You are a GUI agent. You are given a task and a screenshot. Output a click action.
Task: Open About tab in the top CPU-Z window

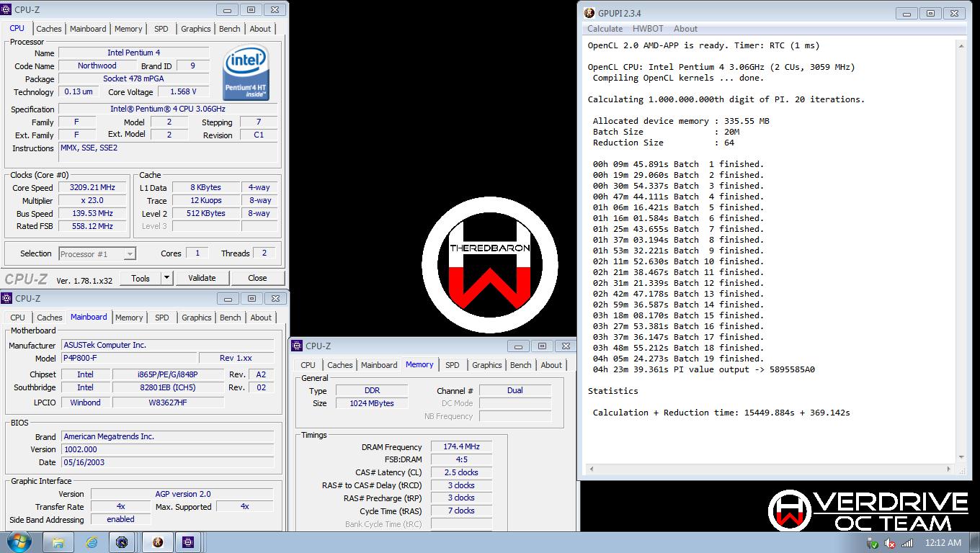point(260,29)
